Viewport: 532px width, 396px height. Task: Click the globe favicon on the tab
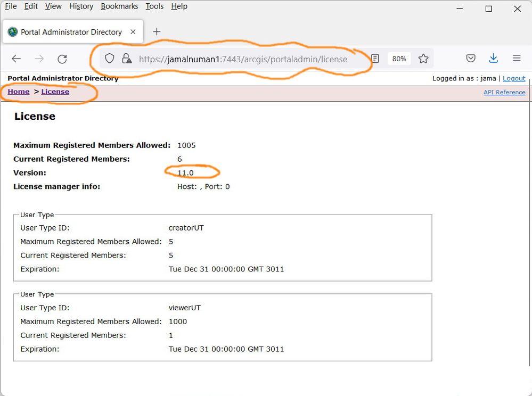pos(13,32)
